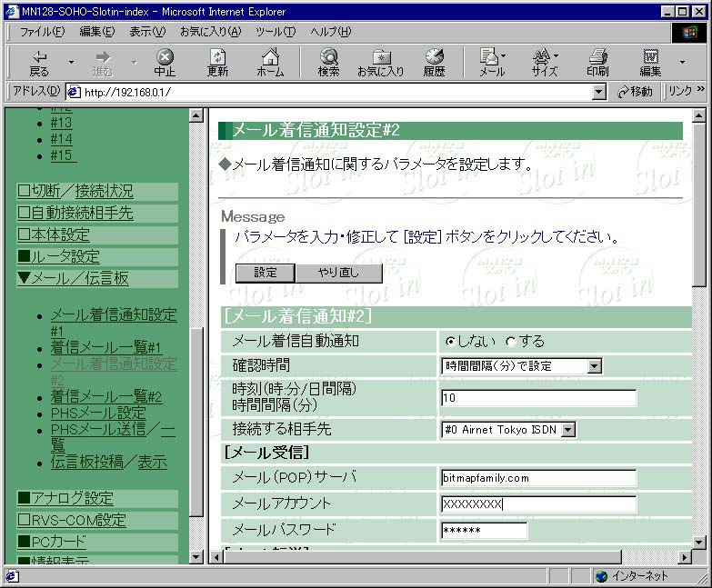712x588 pixels.
Task: Click the Stop (中止) toolbar icon
Action: point(165,62)
